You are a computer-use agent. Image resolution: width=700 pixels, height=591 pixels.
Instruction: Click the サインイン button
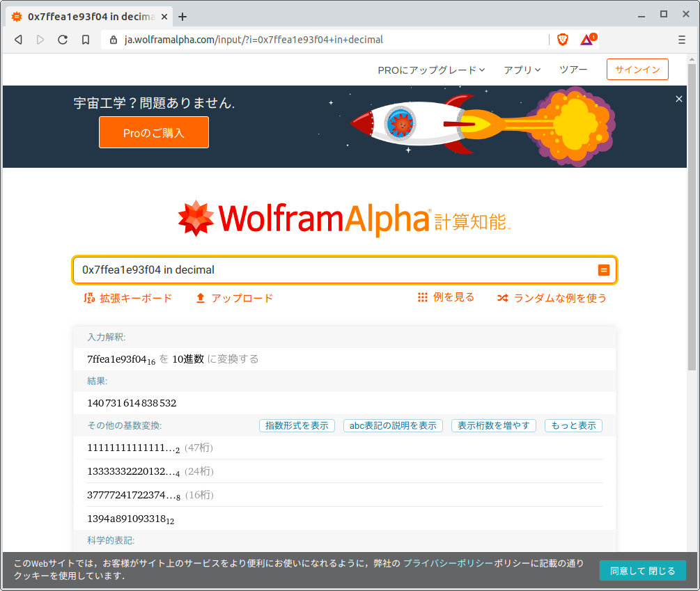[637, 69]
